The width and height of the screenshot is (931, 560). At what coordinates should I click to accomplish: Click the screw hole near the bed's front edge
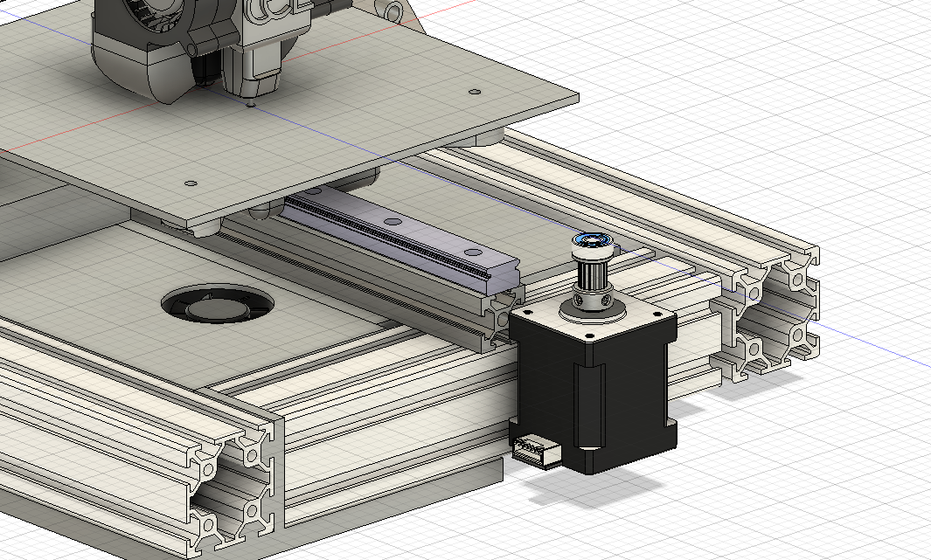coord(191,183)
